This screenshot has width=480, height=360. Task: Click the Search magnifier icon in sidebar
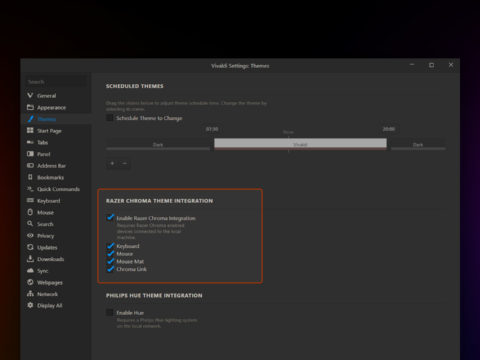30,224
